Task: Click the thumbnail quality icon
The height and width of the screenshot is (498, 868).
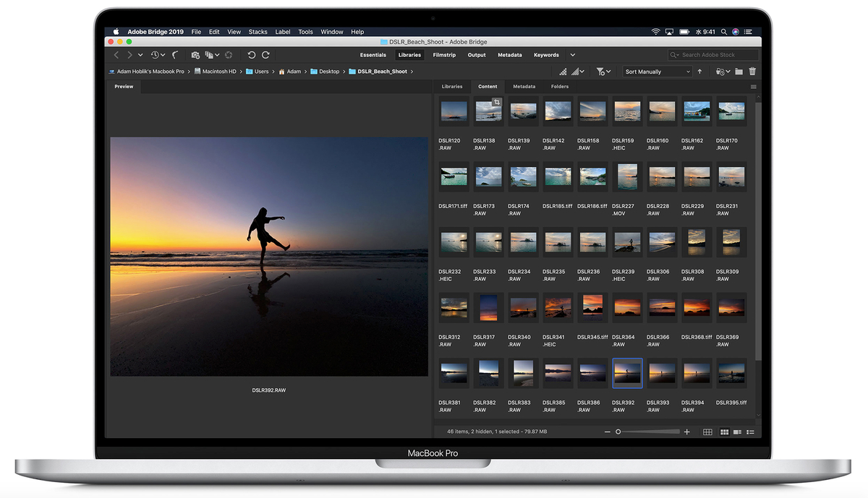Action: click(563, 72)
